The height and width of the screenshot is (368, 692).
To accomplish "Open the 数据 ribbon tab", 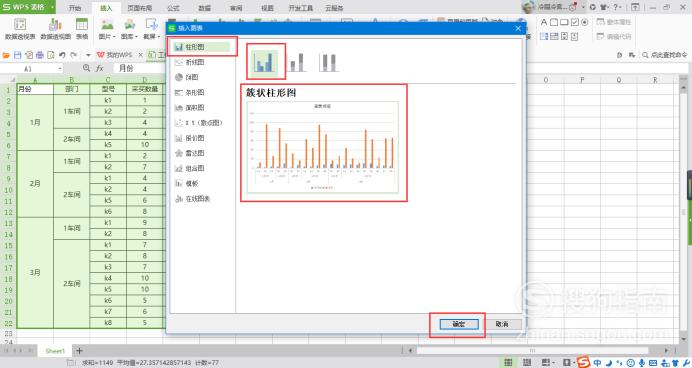I will (205, 8).
